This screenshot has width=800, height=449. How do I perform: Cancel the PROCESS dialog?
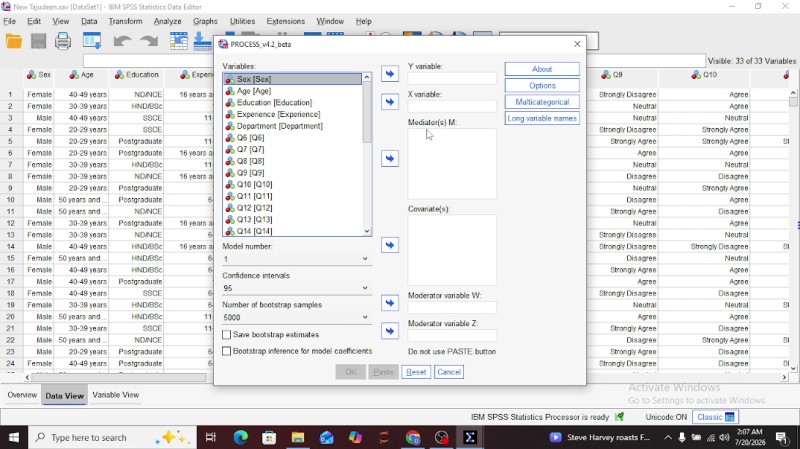pyautogui.click(x=449, y=372)
